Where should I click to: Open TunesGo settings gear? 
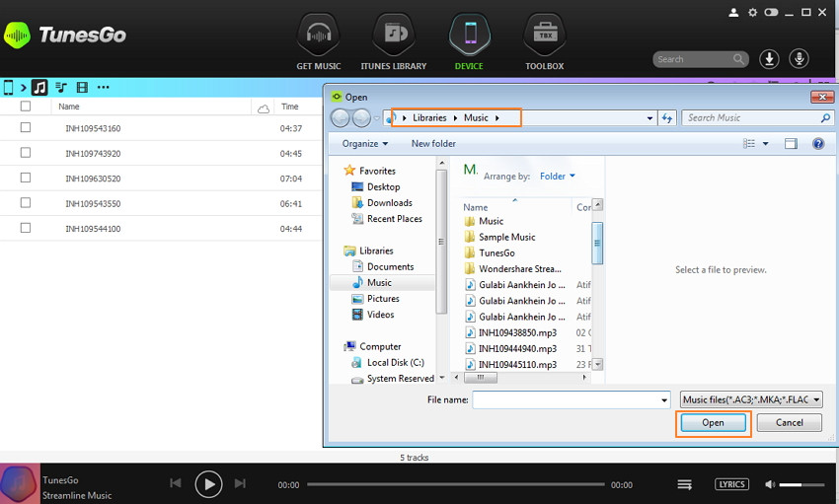coord(752,12)
